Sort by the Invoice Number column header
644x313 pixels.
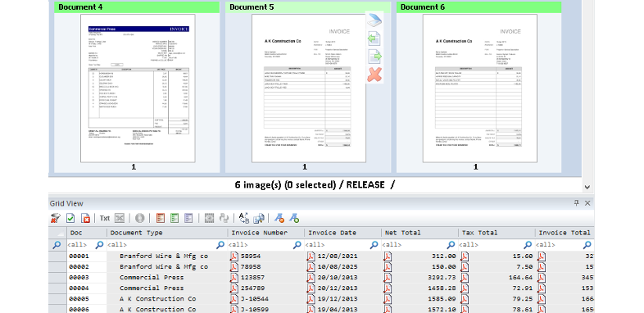(266, 233)
